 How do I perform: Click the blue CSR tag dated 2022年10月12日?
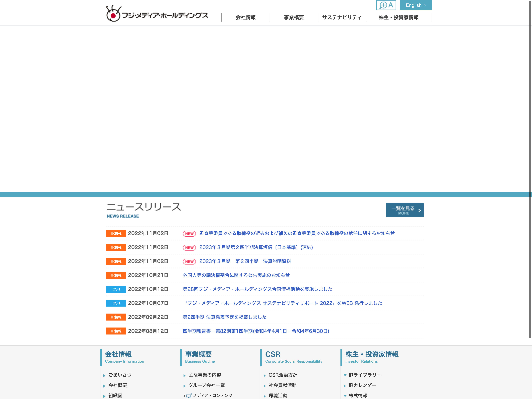[x=116, y=289]
